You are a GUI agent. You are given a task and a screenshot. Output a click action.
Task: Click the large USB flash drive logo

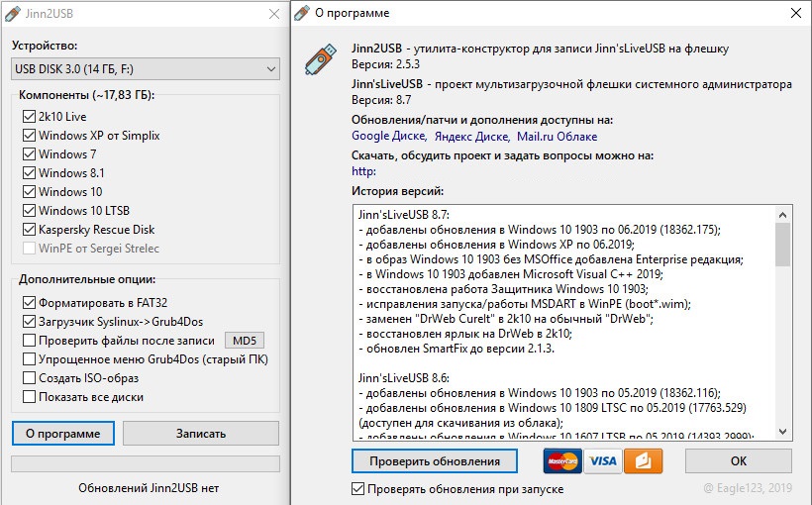click(319, 62)
